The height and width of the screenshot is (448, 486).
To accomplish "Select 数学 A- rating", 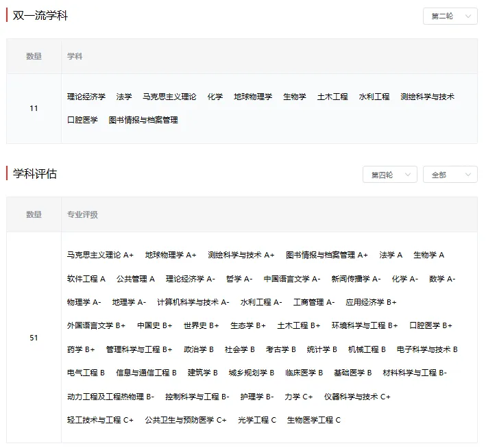I will 442,279.
